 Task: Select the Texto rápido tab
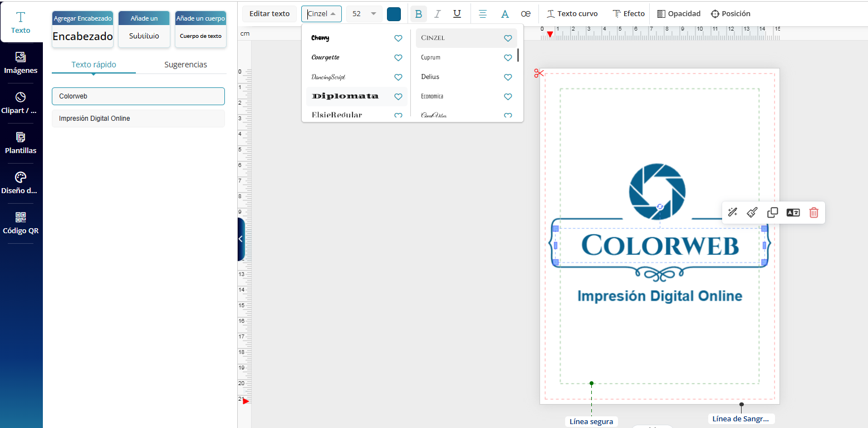tap(94, 65)
